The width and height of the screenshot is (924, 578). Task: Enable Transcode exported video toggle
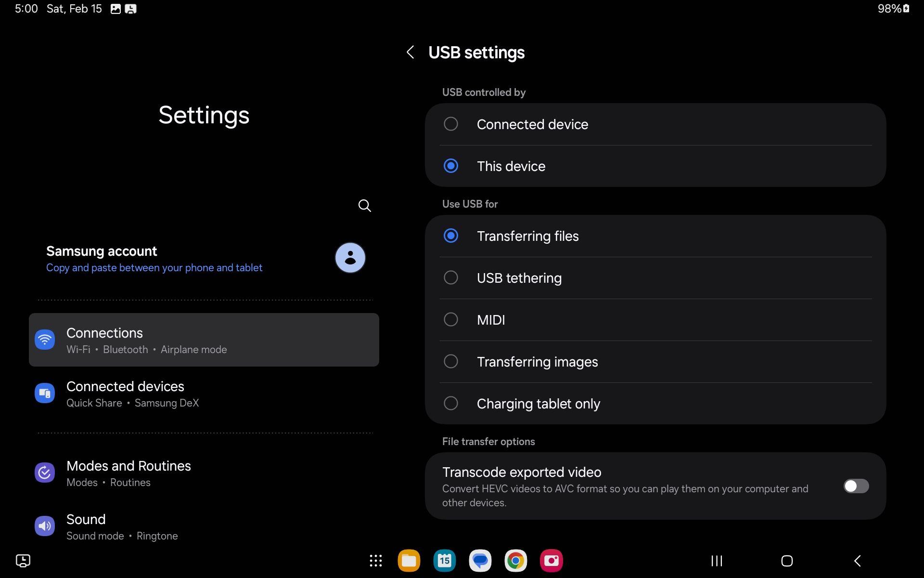click(856, 486)
